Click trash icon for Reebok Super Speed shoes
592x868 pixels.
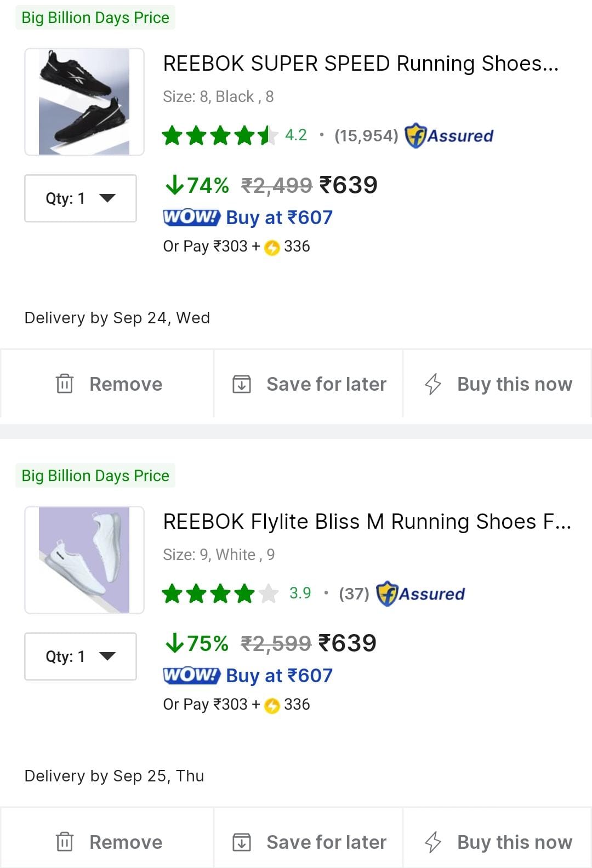click(x=65, y=384)
